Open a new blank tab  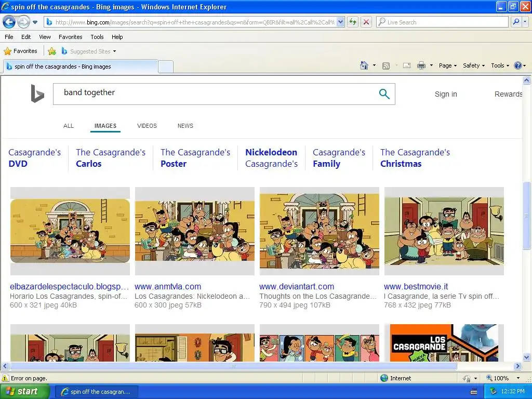(166, 67)
